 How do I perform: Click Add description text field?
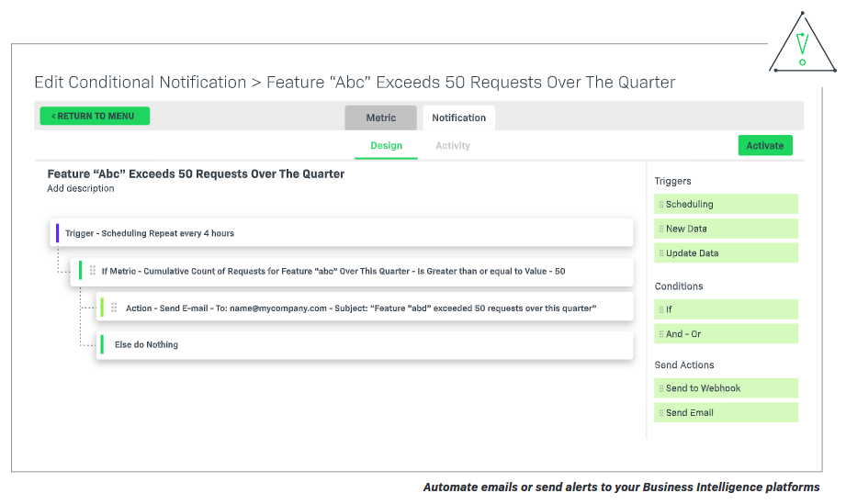point(81,189)
